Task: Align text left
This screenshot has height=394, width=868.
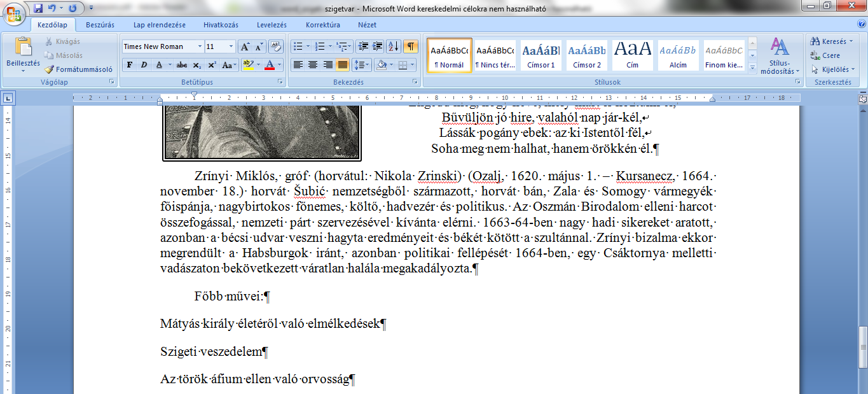Action: click(298, 65)
